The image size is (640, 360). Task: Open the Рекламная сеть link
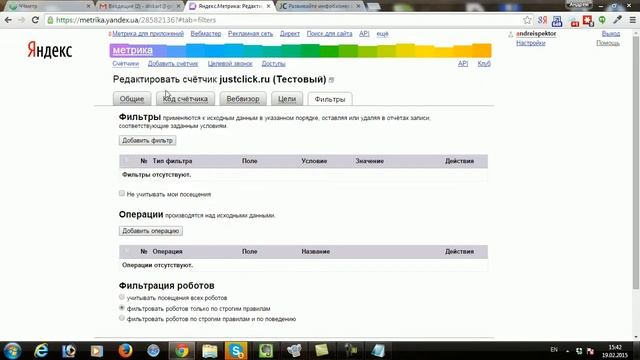point(250,34)
